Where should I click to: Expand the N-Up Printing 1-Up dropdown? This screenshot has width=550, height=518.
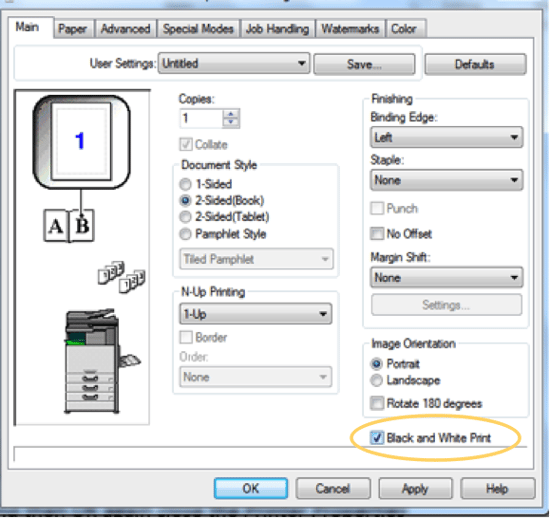click(256, 314)
